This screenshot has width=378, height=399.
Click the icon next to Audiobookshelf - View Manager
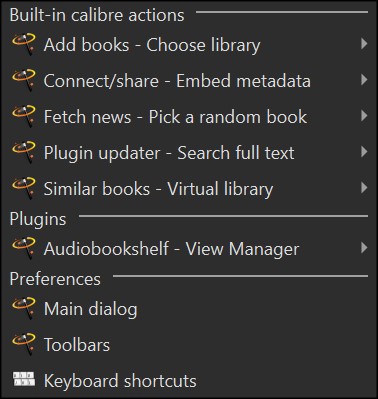click(24, 248)
